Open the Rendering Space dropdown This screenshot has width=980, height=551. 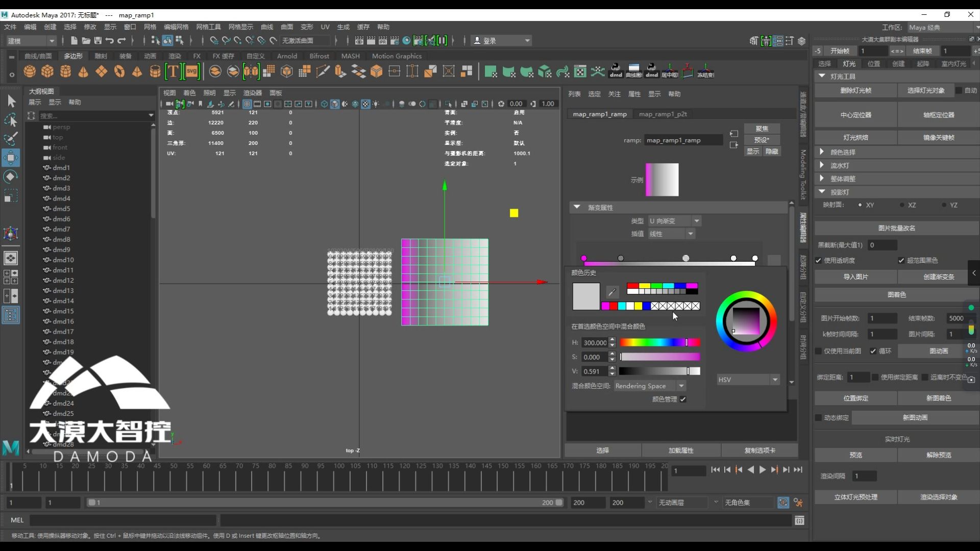pyautogui.click(x=650, y=386)
